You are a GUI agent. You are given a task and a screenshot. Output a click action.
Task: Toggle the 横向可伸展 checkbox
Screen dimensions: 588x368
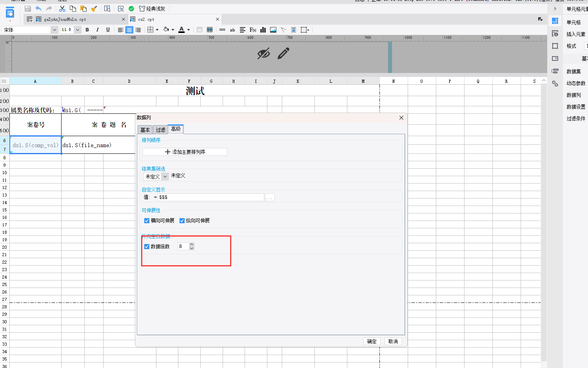[147, 221]
